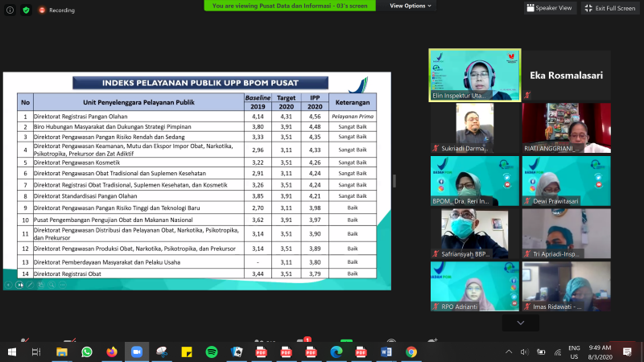Click the 'Keterangan' column header
This screenshot has width=644, height=362.
click(353, 102)
